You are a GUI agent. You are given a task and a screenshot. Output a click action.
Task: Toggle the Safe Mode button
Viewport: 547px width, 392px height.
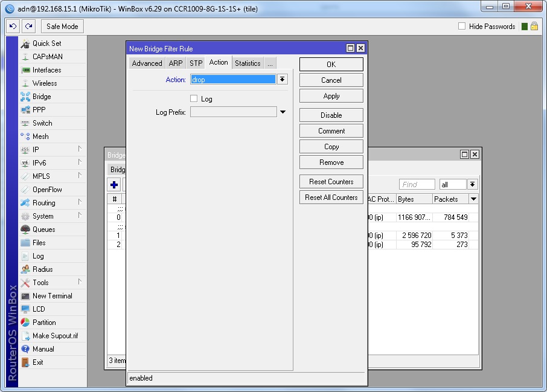[62, 27]
